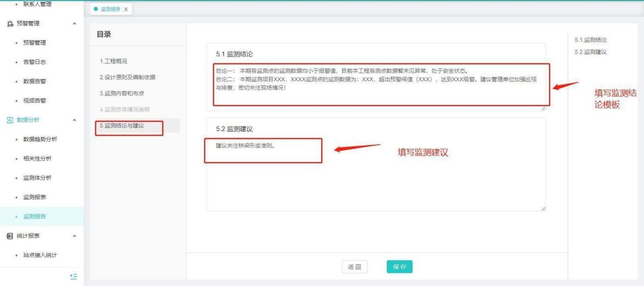Image resolution: width=644 pixels, height=286 pixels.
Task: Collapse the 数据分析 menu group
Action: tap(75, 120)
